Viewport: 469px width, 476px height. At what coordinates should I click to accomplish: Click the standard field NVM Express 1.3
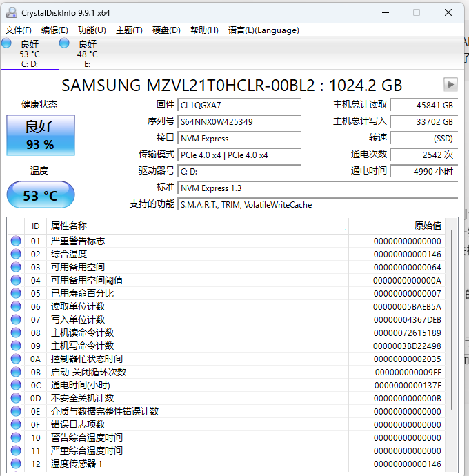click(x=318, y=188)
